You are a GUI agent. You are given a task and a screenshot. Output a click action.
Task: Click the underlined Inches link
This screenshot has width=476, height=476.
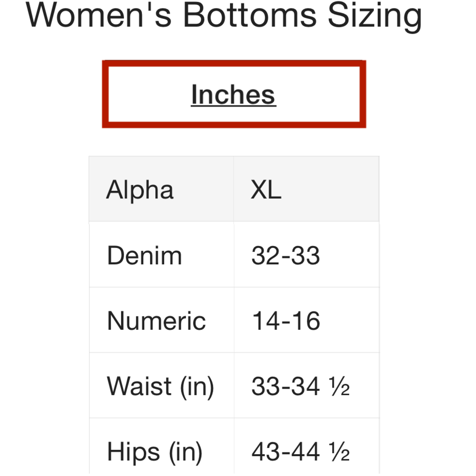tap(233, 94)
